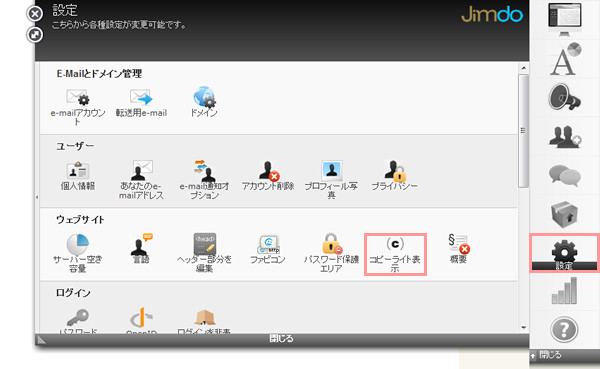Click scrollbar up arrow in settings panel
Screen dimensions: 600x369
[x=523, y=68]
